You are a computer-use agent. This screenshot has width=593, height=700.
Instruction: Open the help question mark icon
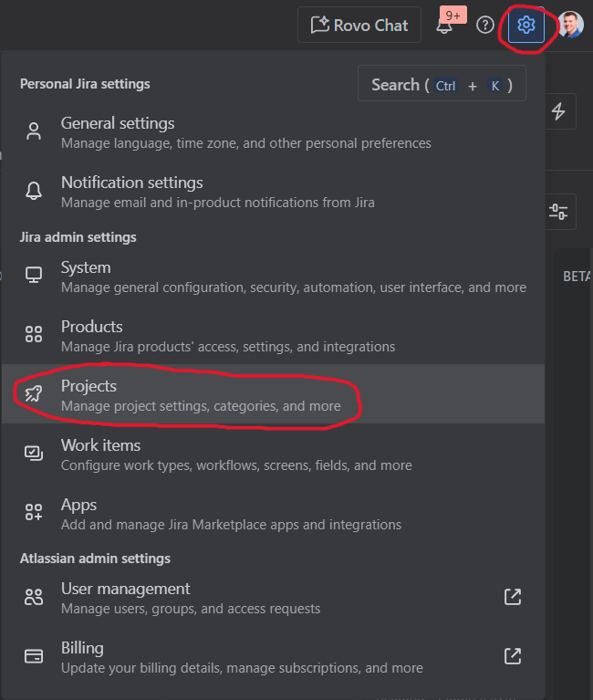(485, 25)
